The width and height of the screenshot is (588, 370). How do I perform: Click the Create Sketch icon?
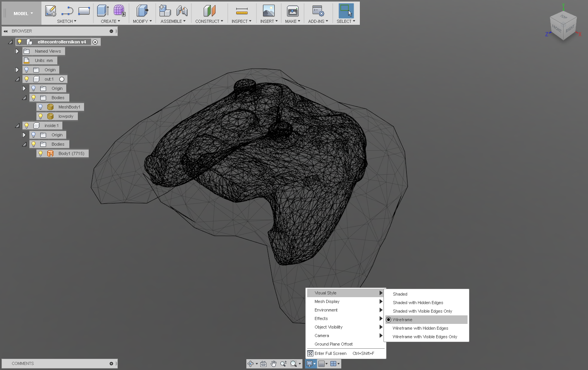pyautogui.click(x=51, y=10)
